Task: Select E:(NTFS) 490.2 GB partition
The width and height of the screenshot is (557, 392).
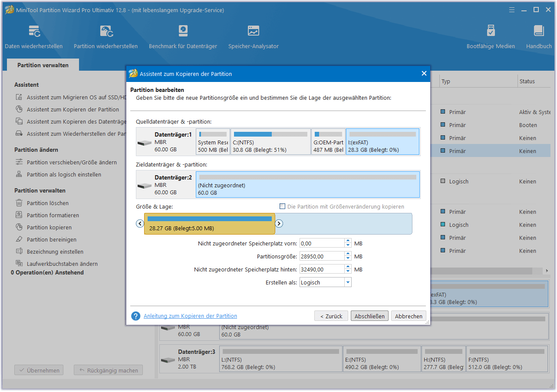Action: pos(382,359)
